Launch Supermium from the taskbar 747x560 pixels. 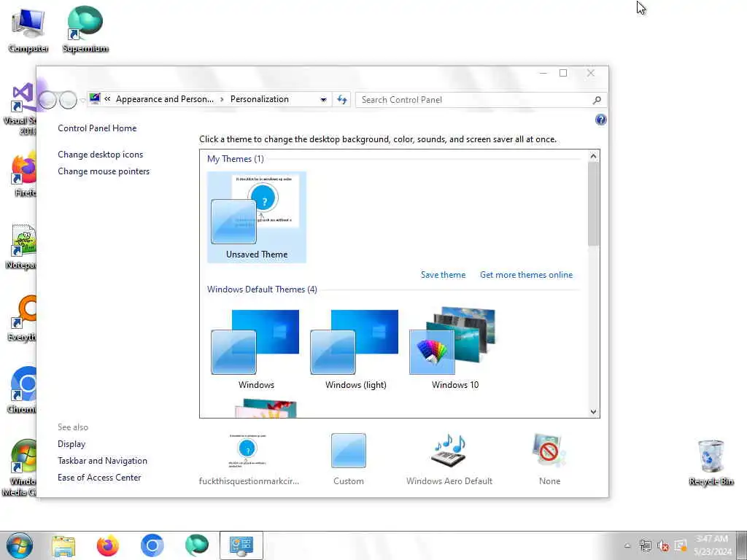point(197,545)
